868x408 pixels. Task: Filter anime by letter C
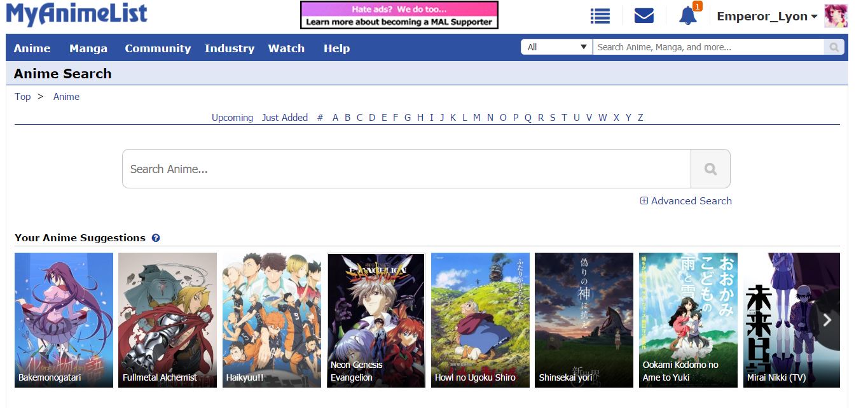click(359, 118)
